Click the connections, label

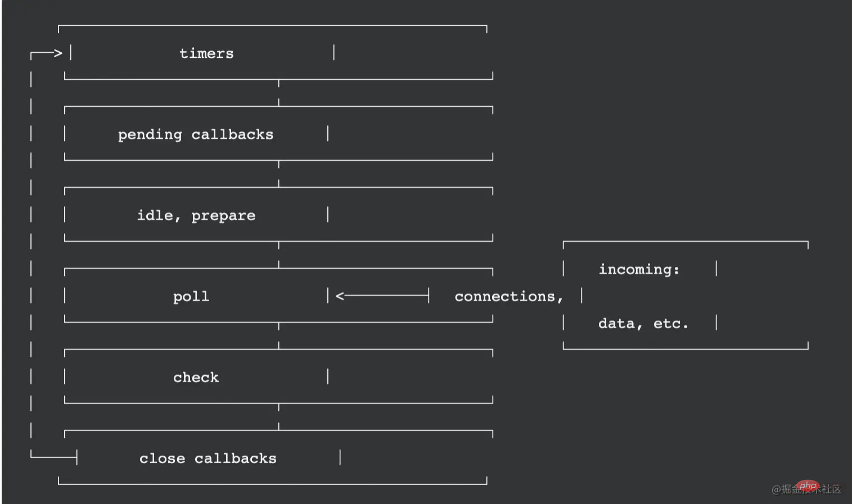coord(509,297)
